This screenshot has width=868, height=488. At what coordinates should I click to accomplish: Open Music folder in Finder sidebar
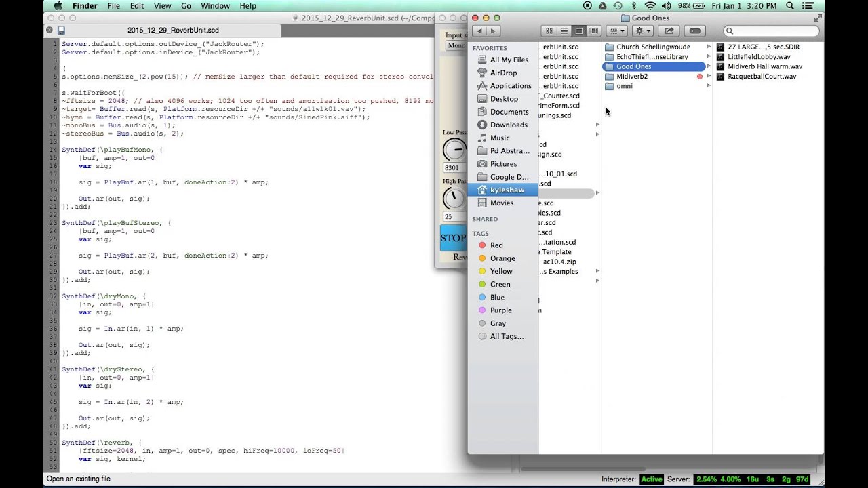[x=502, y=138]
